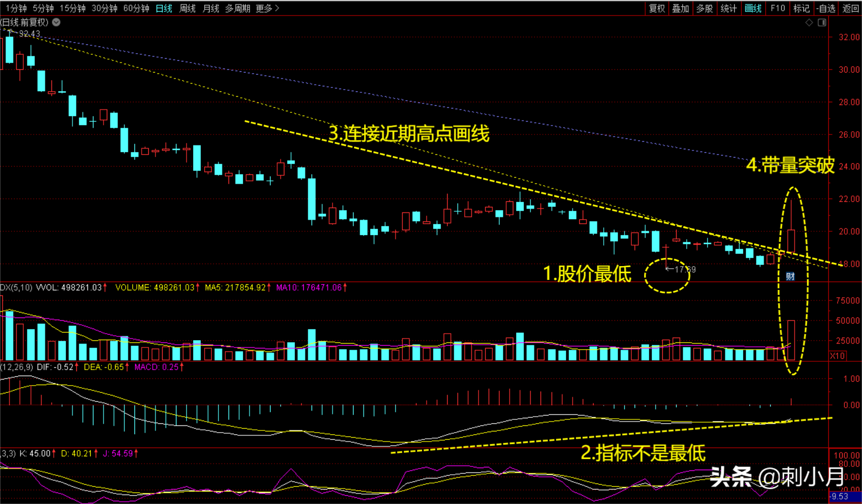Click the 32.00 price axis label
862x504 pixels.
[849, 37]
